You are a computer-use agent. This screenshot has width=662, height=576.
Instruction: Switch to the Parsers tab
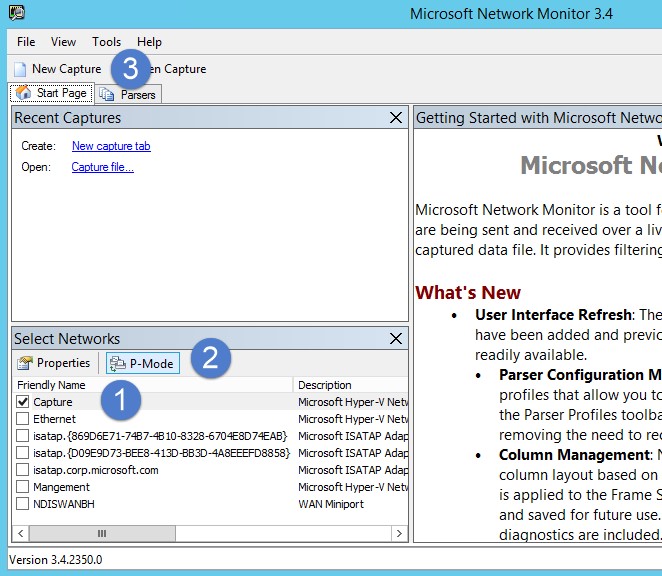coord(128,95)
